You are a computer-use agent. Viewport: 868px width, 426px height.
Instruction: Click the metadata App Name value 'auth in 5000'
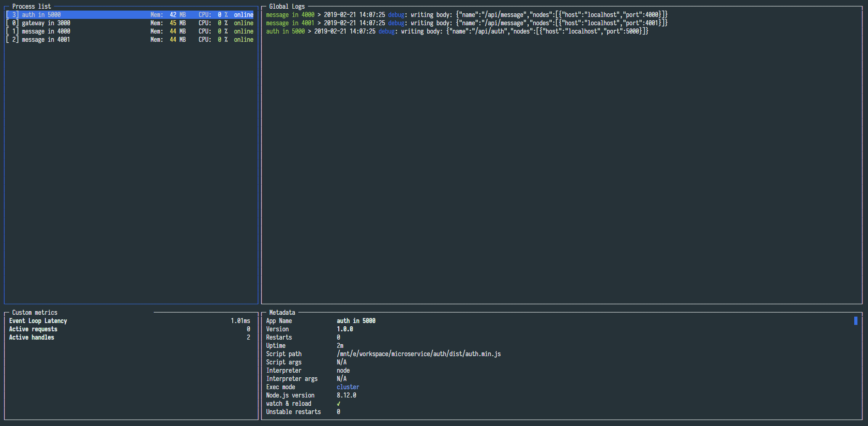pyautogui.click(x=356, y=321)
